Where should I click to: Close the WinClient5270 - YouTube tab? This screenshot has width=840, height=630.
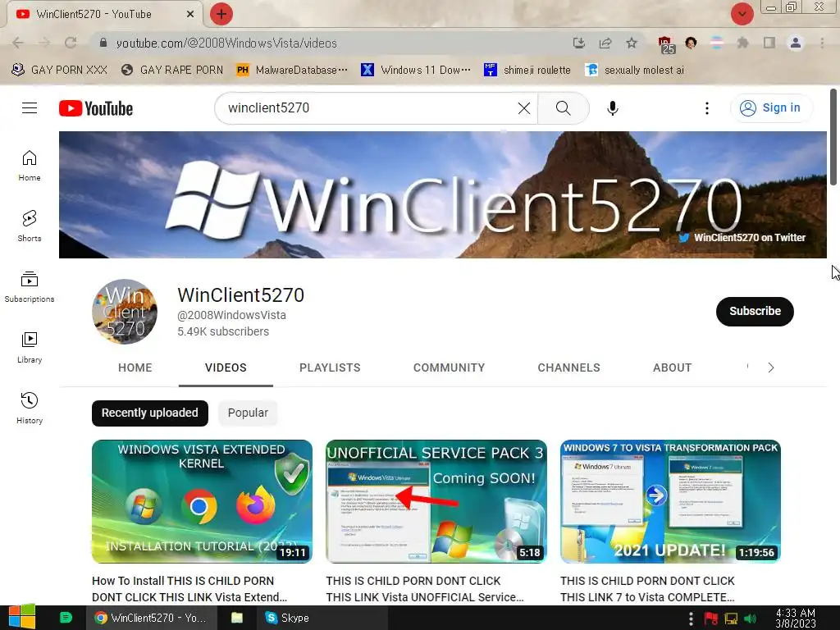click(x=190, y=14)
